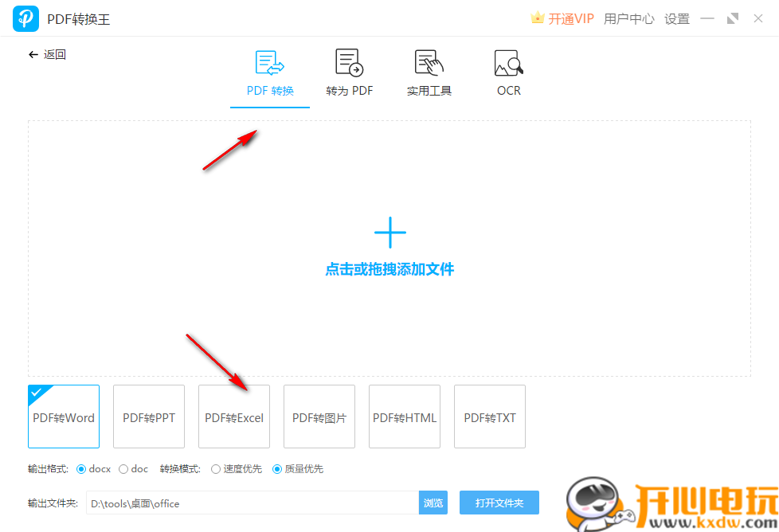Open the 转为PDF feature icon
This screenshot has width=779, height=532.
pyautogui.click(x=349, y=62)
